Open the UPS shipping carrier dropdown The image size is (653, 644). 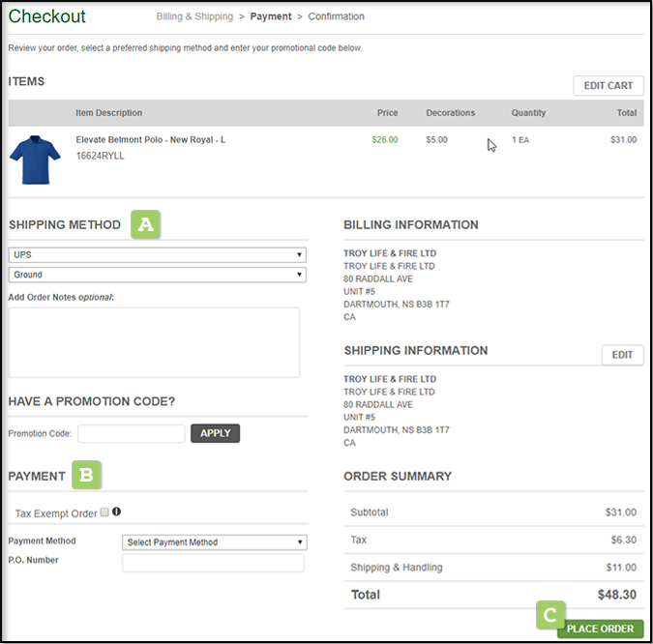(157, 255)
